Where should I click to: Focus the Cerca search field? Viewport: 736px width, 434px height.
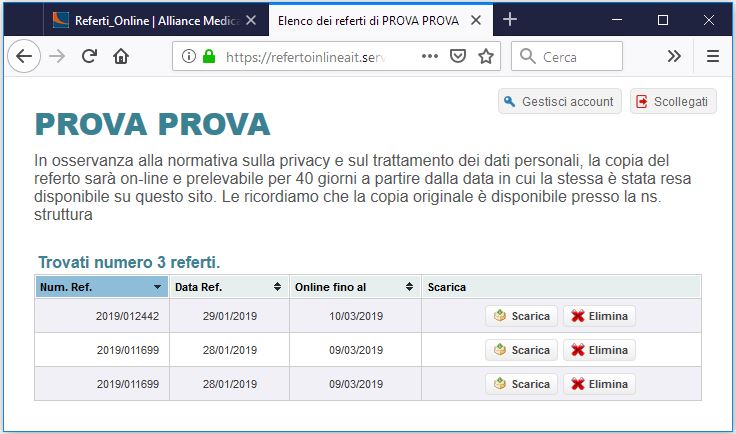[567, 56]
